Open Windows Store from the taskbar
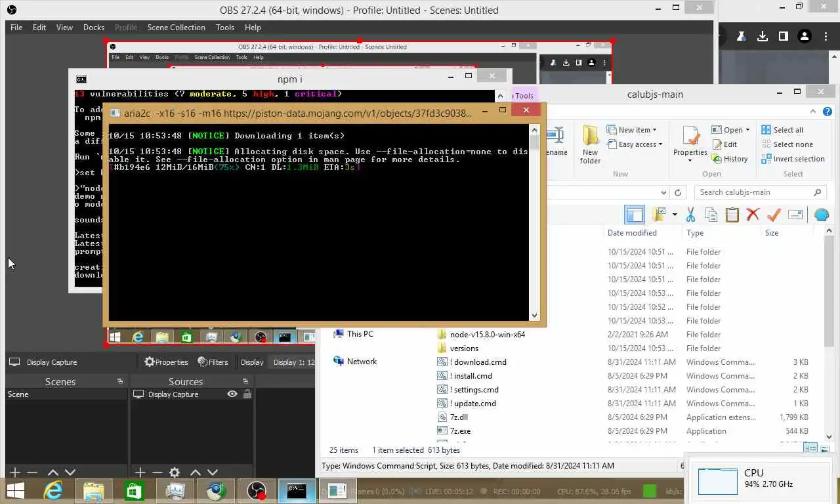840x504 pixels. click(134, 490)
